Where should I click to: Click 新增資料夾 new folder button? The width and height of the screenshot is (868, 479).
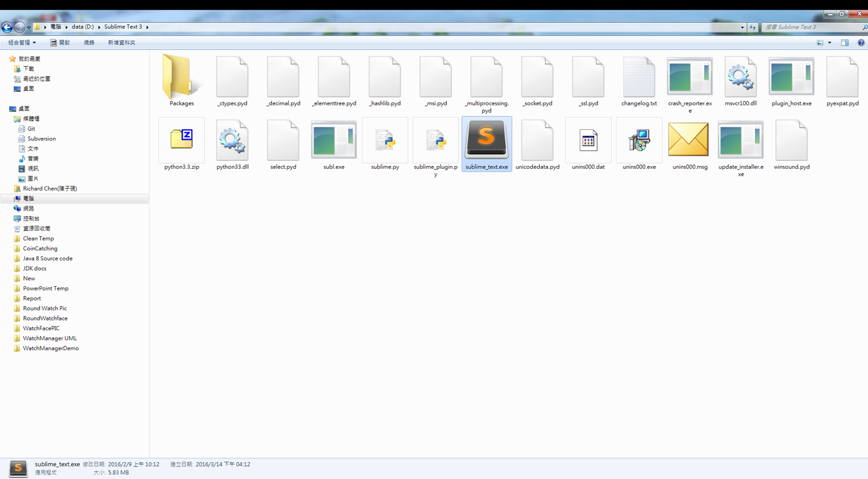[x=121, y=42]
